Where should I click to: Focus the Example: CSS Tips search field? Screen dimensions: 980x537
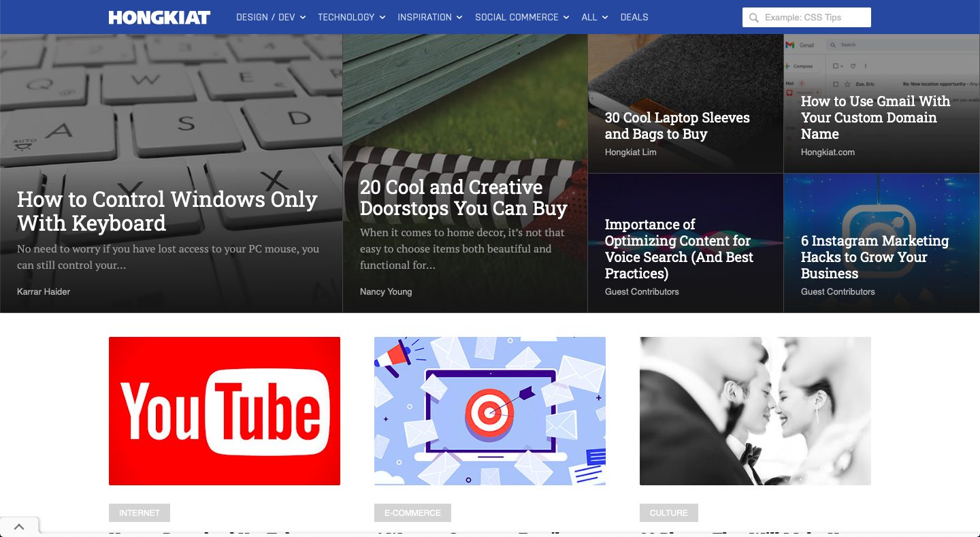(x=806, y=18)
